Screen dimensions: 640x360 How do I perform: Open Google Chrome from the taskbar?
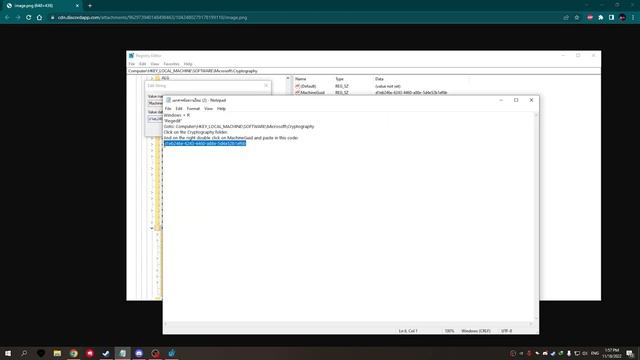73,353
